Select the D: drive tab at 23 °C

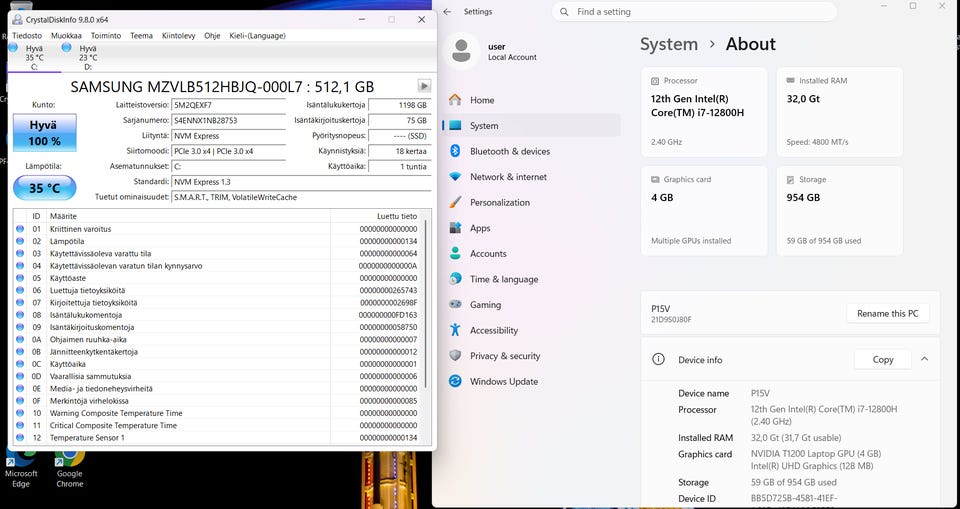(86, 57)
